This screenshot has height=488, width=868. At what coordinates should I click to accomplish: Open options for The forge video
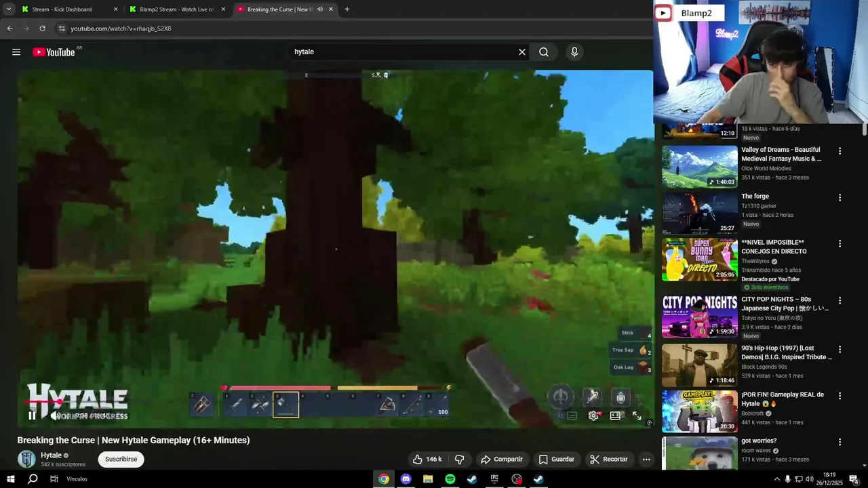point(840,197)
